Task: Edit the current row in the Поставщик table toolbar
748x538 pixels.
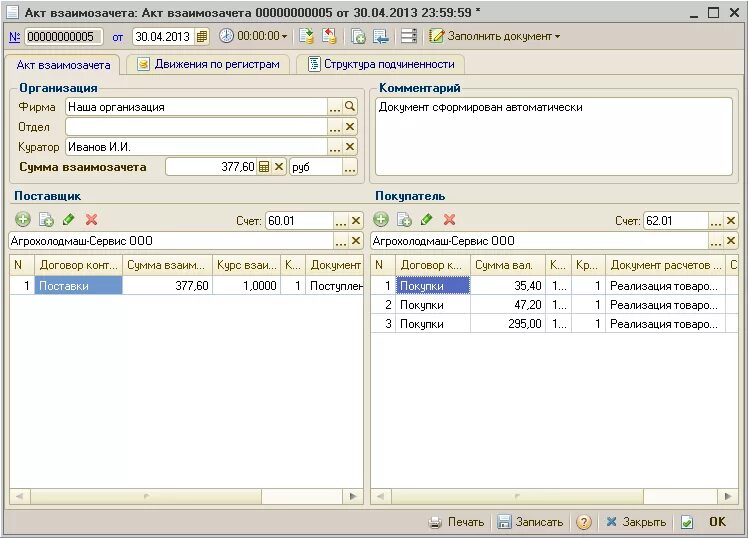Action: [x=69, y=219]
